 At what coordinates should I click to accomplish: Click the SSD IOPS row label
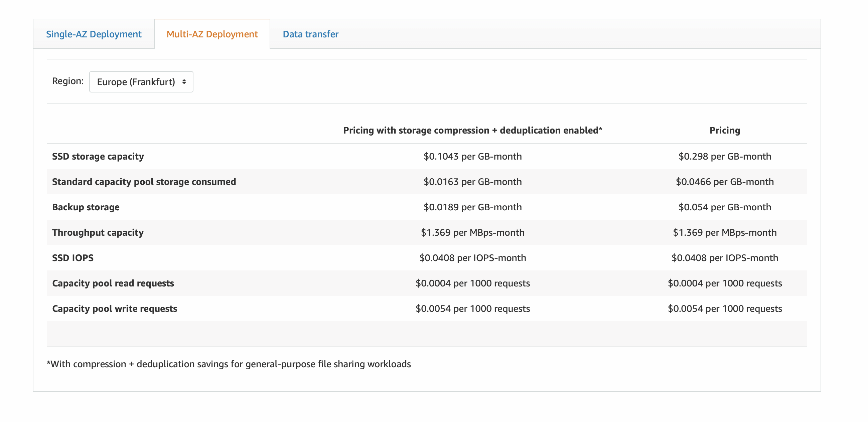point(73,258)
